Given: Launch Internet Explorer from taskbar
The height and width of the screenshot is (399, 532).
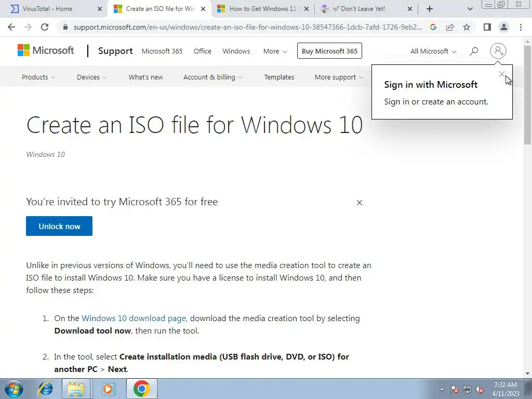Looking at the screenshot, I should click(x=46, y=389).
